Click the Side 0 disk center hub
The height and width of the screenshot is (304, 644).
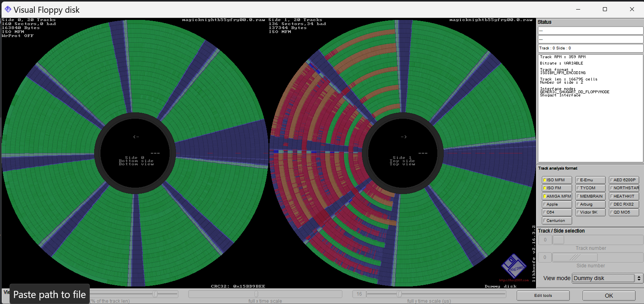click(x=135, y=153)
